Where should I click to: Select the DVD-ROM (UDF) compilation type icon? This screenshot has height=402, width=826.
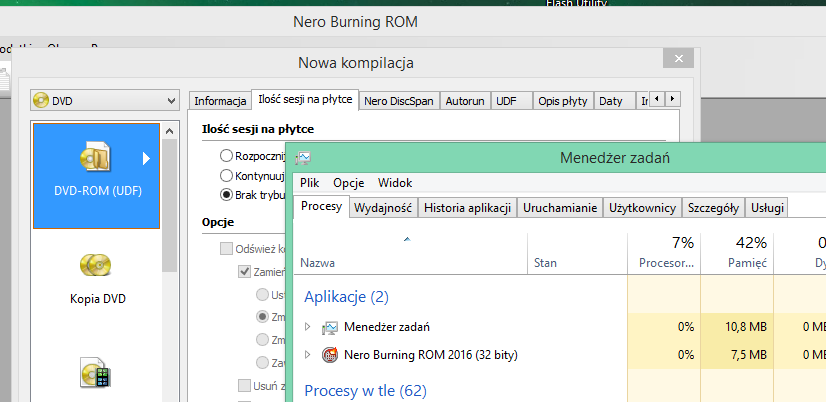tap(95, 156)
